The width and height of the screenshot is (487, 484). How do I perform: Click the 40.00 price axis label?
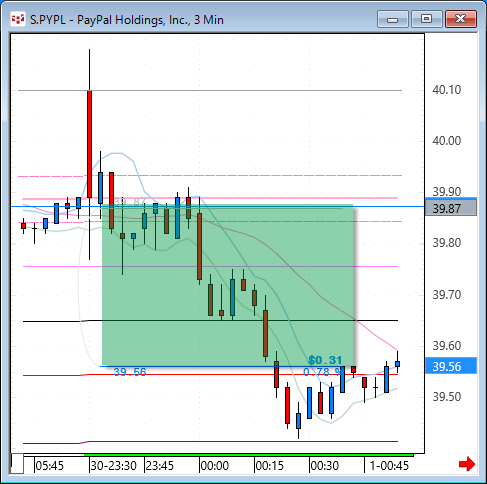[446, 141]
